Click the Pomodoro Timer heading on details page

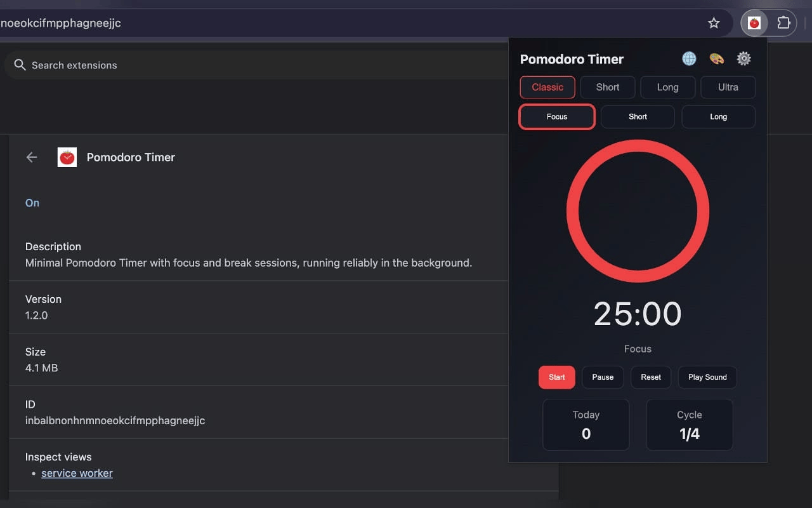pyautogui.click(x=131, y=157)
